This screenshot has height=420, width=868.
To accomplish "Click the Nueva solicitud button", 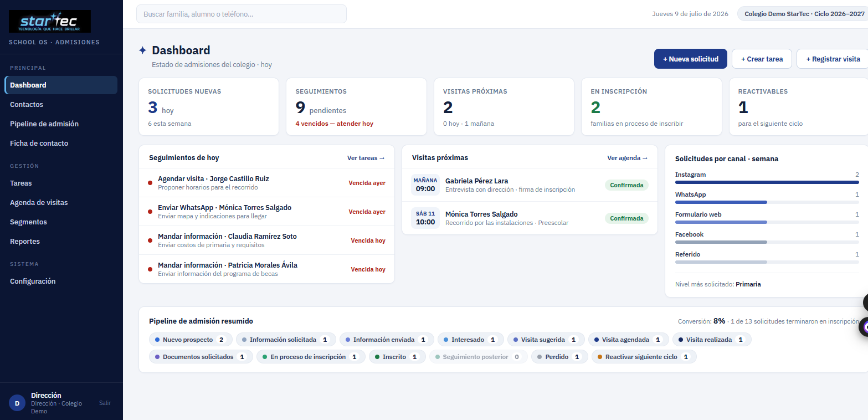I will [690, 59].
